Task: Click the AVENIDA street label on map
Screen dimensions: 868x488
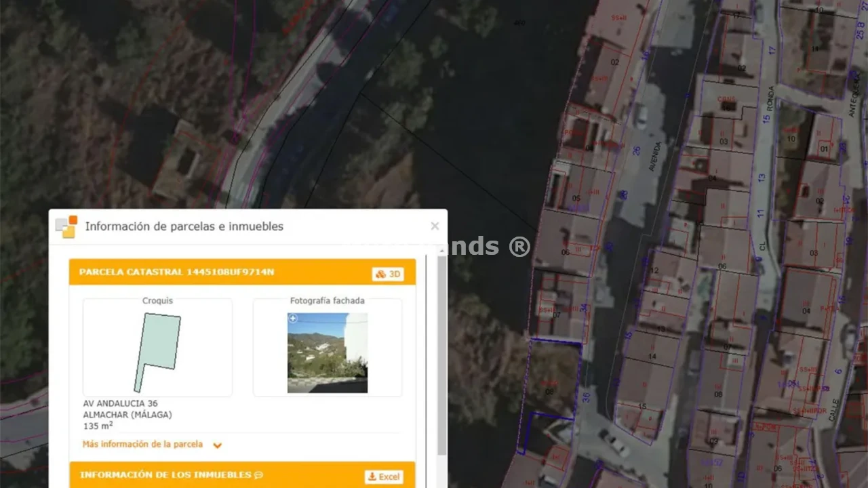Action: pos(654,156)
